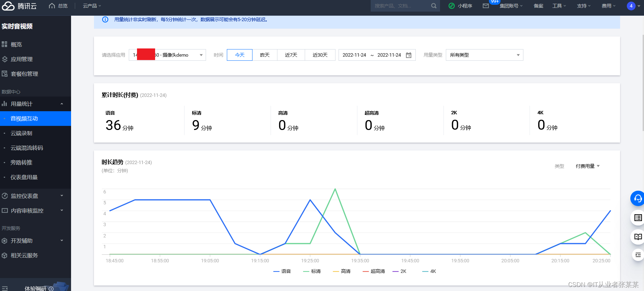Screen dimensions: 644x291
Task: Open the 云产品 top menu
Action: [x=92, y=6]
